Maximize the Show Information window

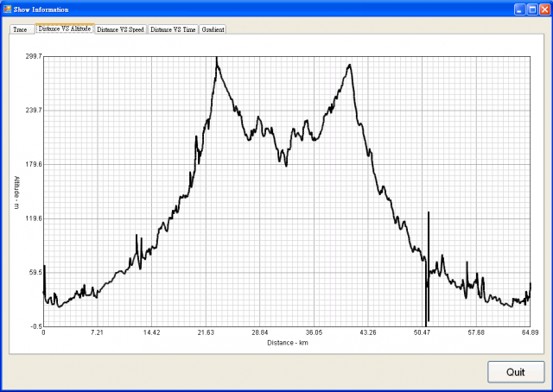(x=532, y=9)
